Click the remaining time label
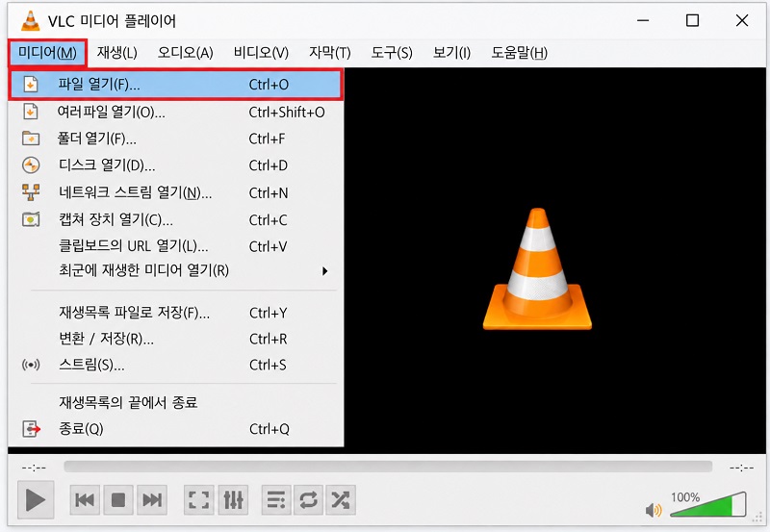This screenshot has height=532, width=770. point(741,468)
